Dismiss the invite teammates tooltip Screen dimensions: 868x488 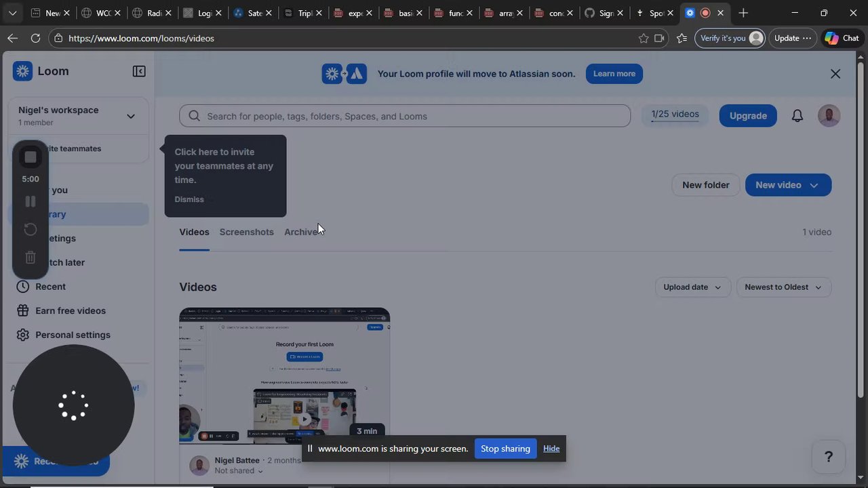point(189,199)
